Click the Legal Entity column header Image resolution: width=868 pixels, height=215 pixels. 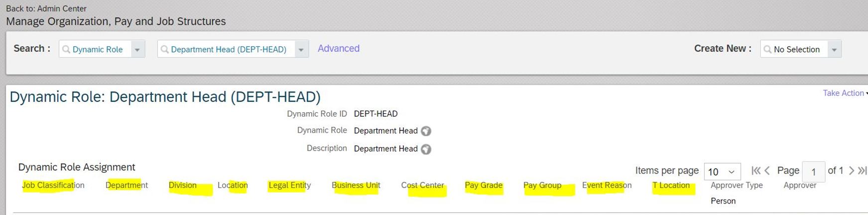(290, 185)
